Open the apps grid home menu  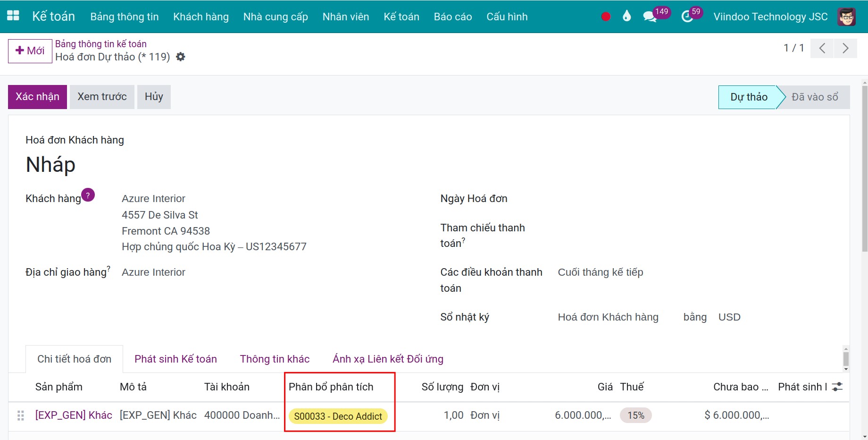pos(13,16)
